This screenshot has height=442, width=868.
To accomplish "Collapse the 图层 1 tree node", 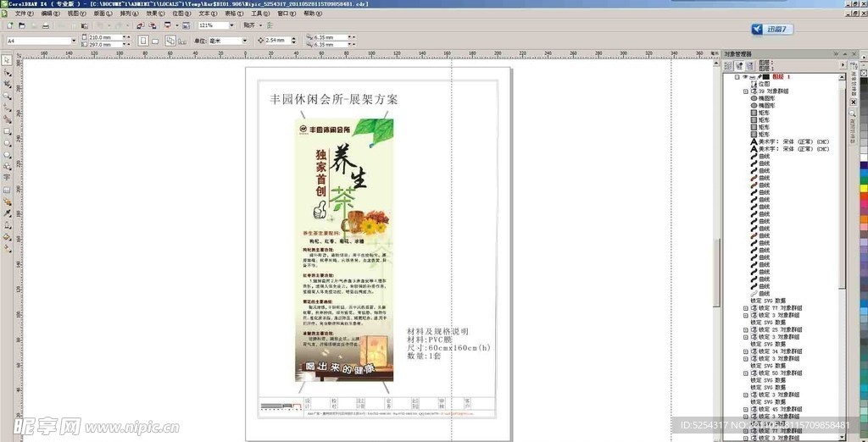I will pos(737,77).
